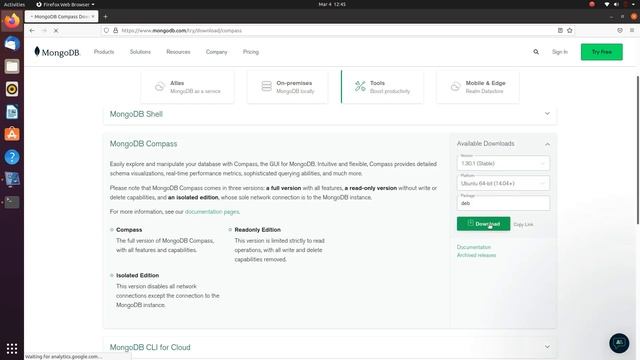This screenshot has width=640, height=360.
Task: Click the Try Free button
Action: [x=602, y=52]
